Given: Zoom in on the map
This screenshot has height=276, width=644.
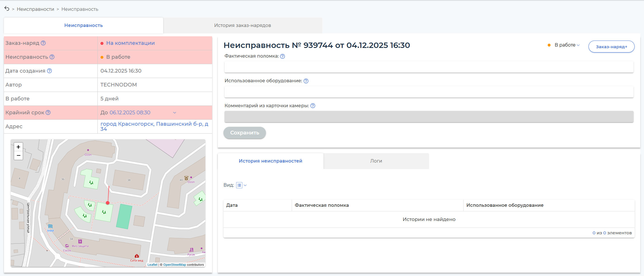Looking at the screenshot, I should (x=18, y=147).
